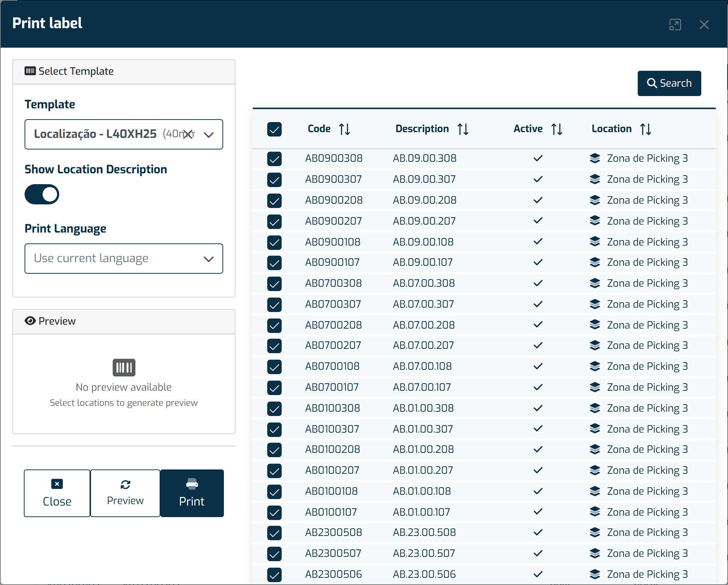Click the Preview refresh button
Image resolution: width=728 pixels, height=585 pixels.
(x=125, y=493)
